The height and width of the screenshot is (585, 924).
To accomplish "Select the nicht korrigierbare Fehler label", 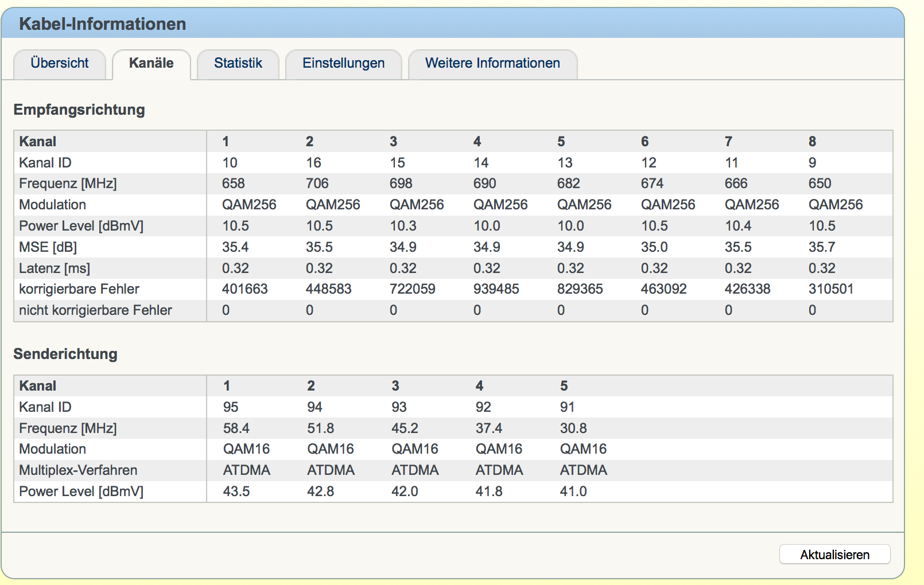I will 95,310.
